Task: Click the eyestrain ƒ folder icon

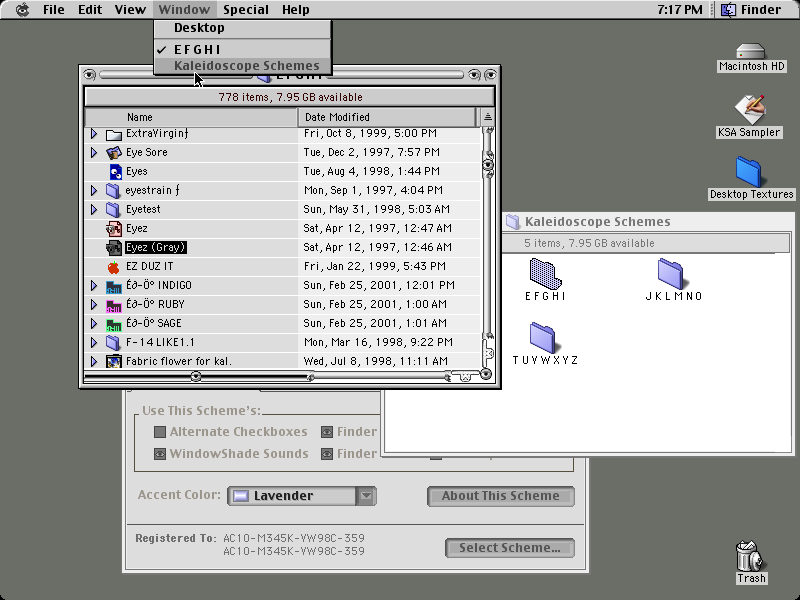Action: pos(113,190)
